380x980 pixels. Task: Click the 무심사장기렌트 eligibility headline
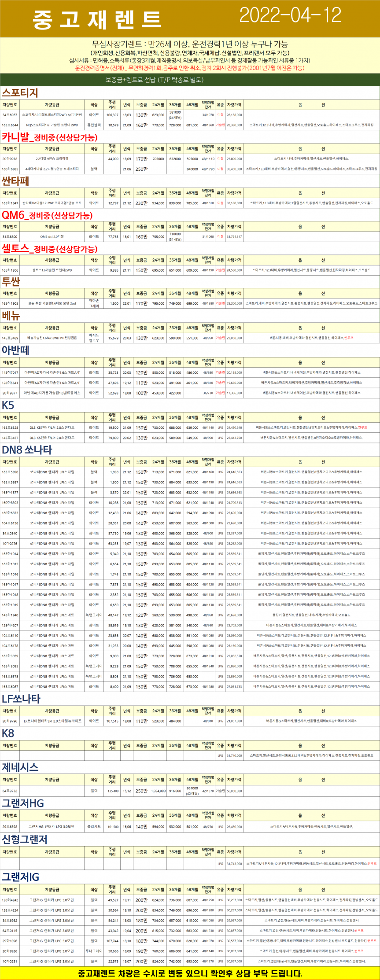click(190, 44)
